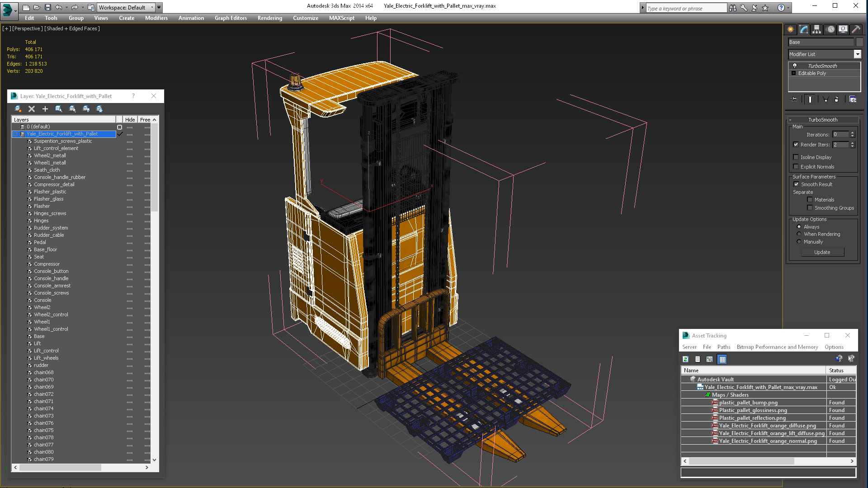The width and height of the screenshot is (868, 488).
Task: Select the When Rendering radio option
Action: (799, 234)
